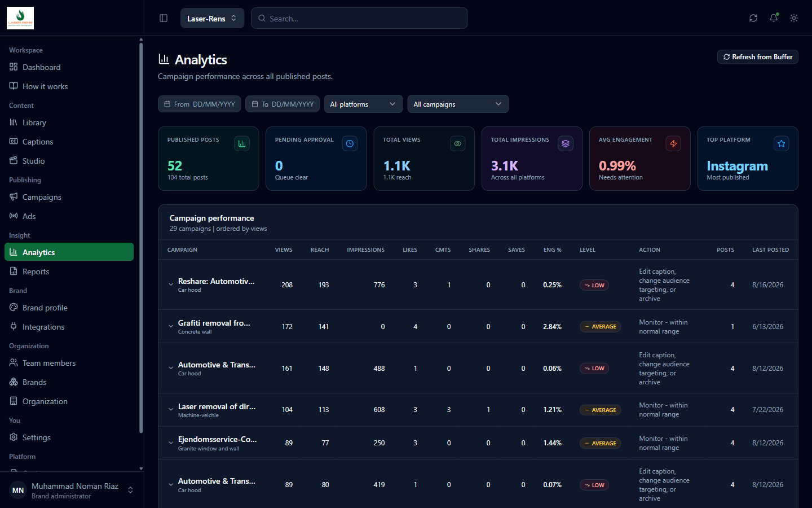This screenshot has width=812, height=508.
Task: Open Settings in sidebar
Action: coord(69,437)
